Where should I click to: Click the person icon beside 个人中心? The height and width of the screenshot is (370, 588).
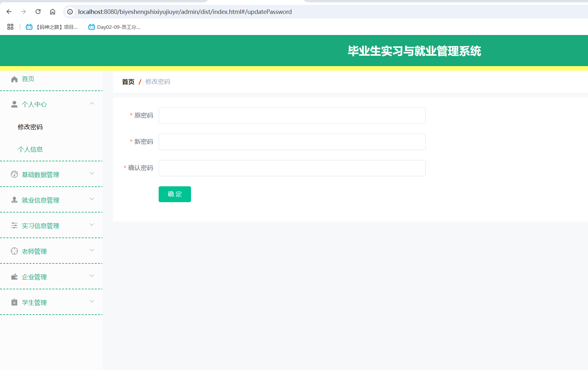[x=14, y=104]
